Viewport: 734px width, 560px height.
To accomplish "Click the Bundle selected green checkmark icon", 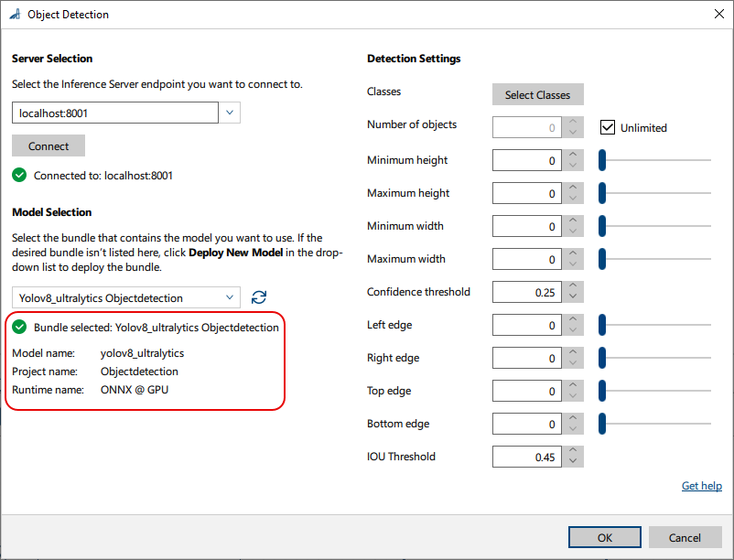I will point(19,327).
